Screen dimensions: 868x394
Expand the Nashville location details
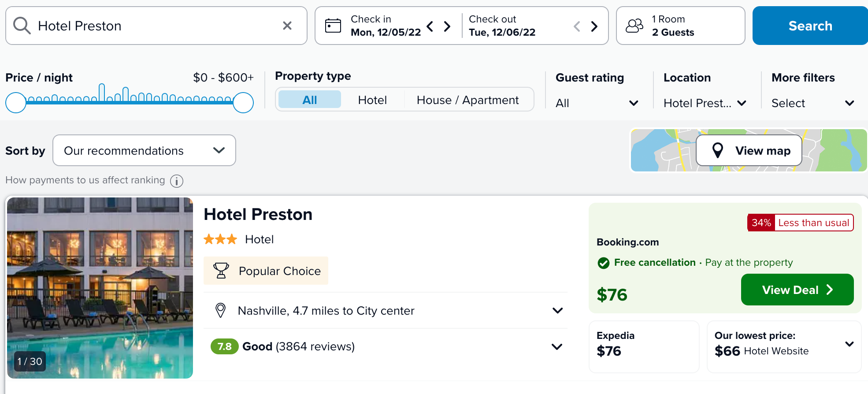(x=557, y=311)
